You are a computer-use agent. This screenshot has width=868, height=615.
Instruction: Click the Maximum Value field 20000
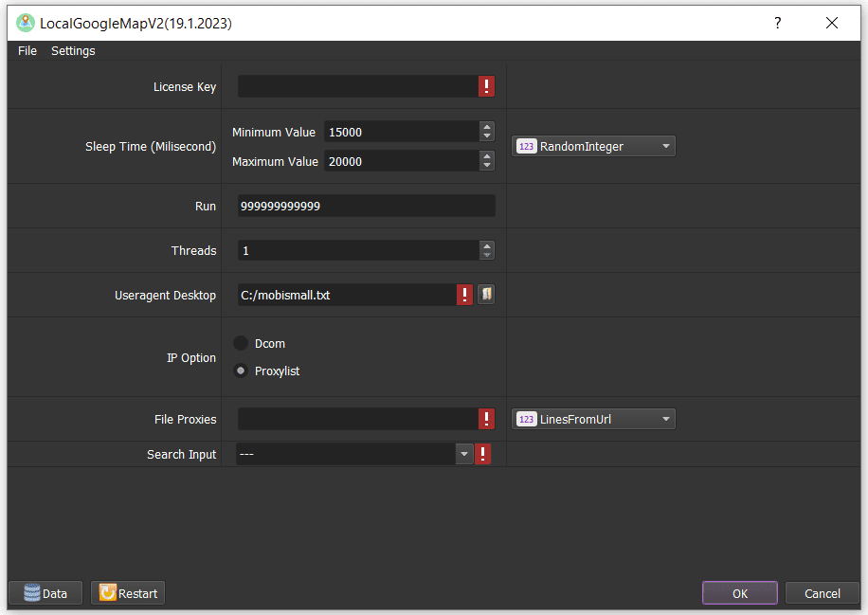402,161
